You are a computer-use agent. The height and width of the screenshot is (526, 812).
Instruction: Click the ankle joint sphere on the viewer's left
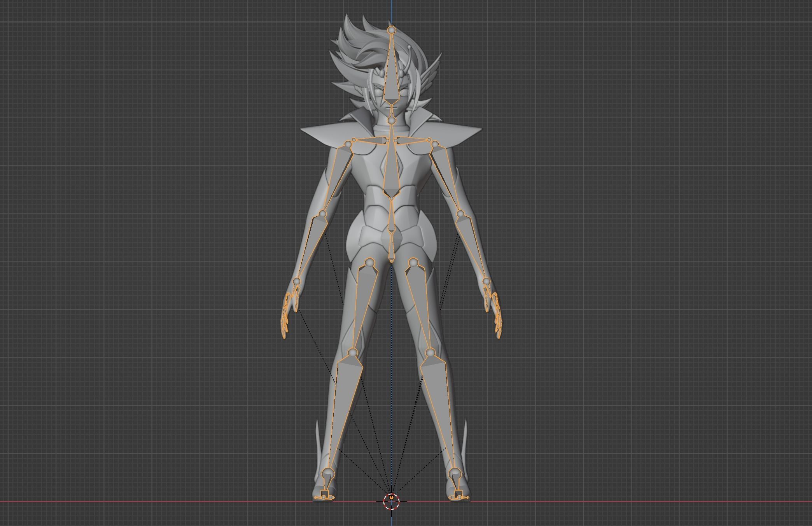tap(329, 474)
